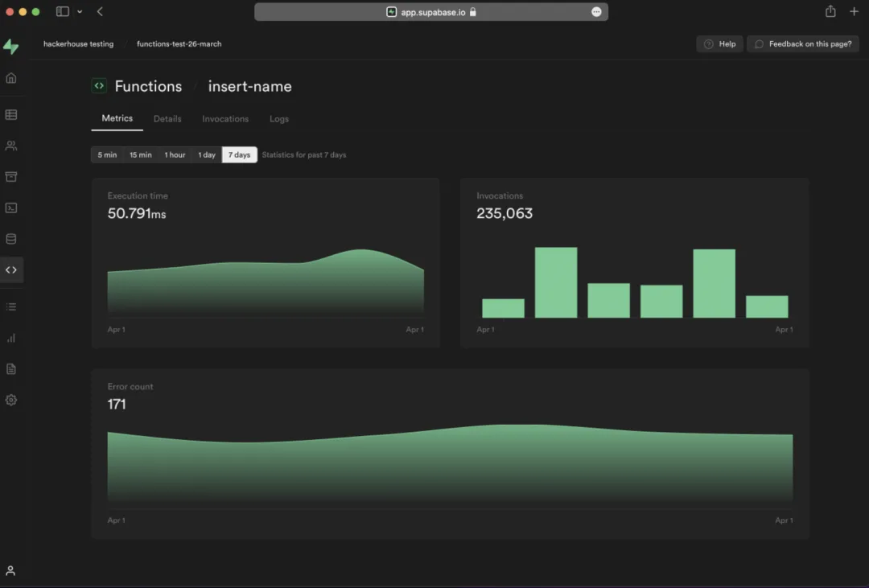Switch to the Logs tab
869x588 pixels.
pos(279,119)
